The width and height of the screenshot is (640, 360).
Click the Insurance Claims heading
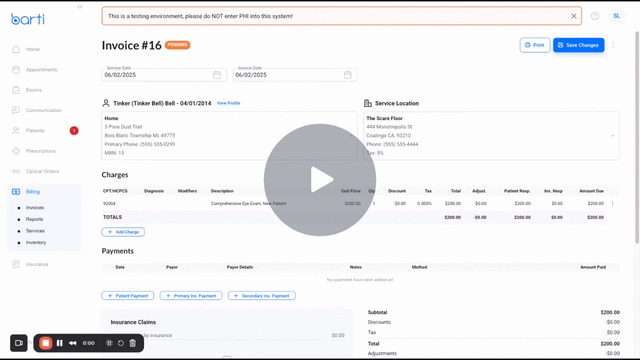133,322
